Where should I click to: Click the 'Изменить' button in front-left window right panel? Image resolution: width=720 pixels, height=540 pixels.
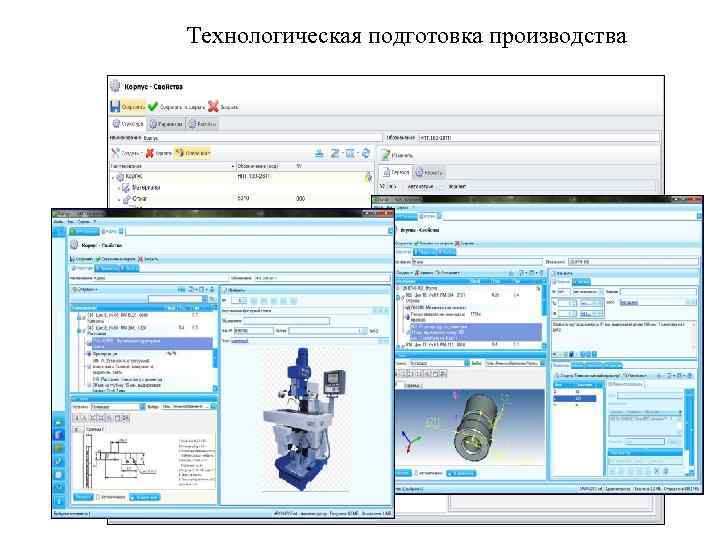pyautogui.click(x=236, y=290)
